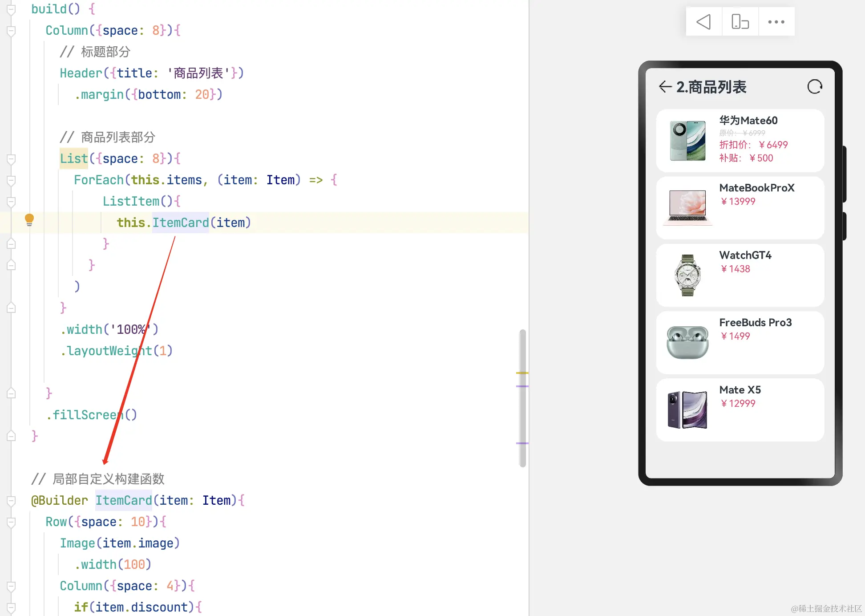This screenshot has height=616, width=865.
Task: Collapse the build() function fold marker
Action: coord(12,10)
